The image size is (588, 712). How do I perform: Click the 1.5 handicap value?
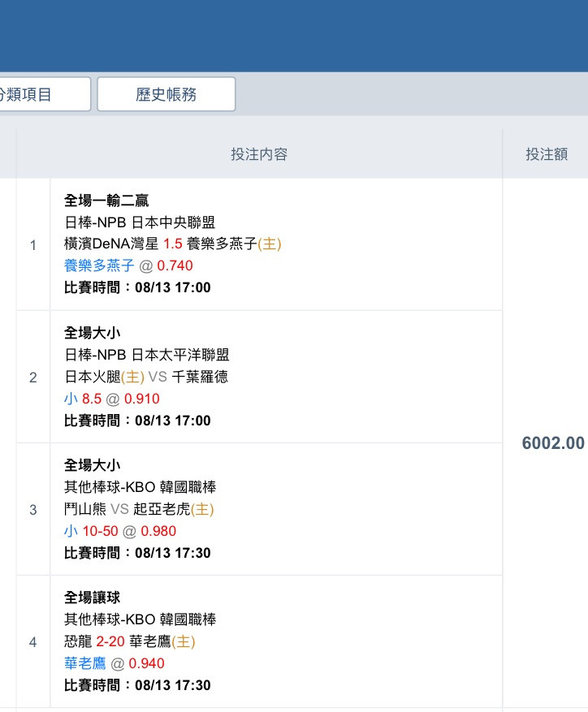pos(173,244)
